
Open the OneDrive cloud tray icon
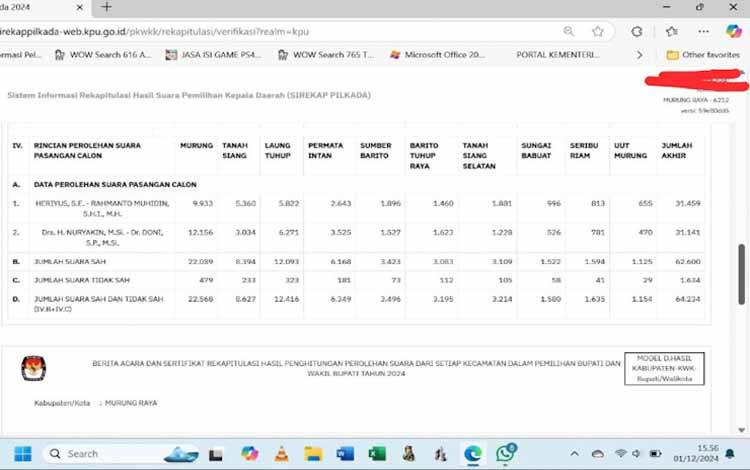[597, 454]
